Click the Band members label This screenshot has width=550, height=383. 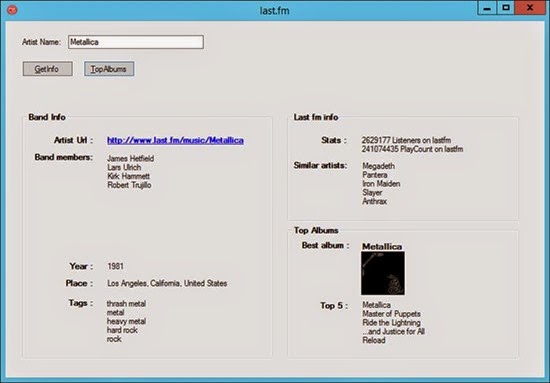coord(63,157)
